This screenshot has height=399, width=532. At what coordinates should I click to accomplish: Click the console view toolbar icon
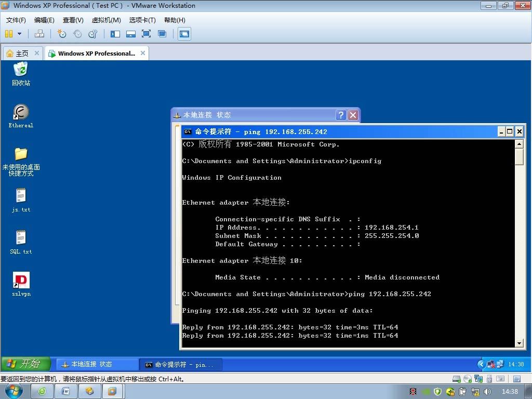pyautogui.click(x=184, y=34)
